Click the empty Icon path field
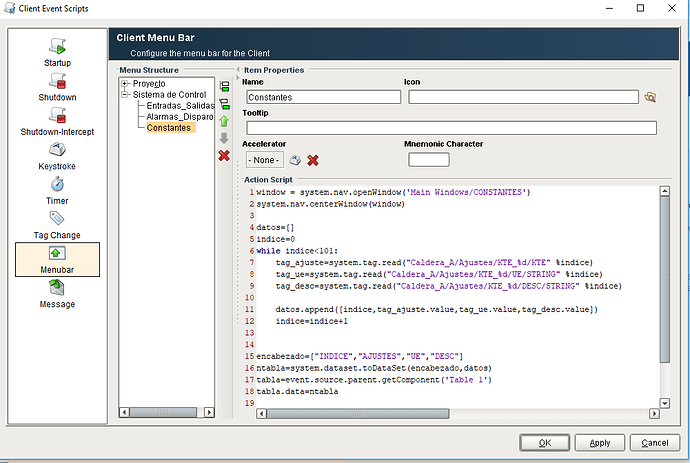This screenshot has width=690, height=463. click(523, 97)
